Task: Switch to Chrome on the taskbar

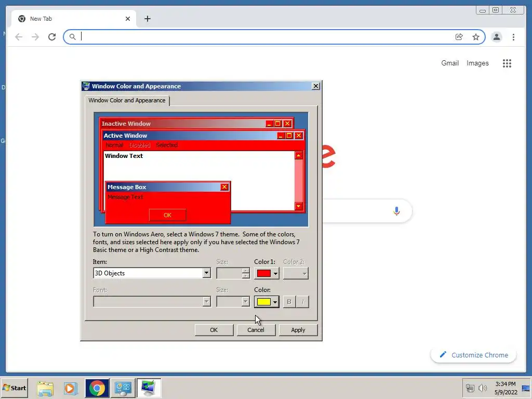Action: 97,388
